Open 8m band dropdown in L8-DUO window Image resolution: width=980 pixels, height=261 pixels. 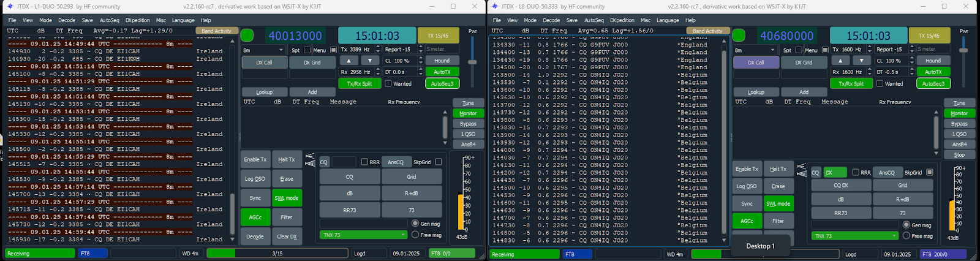click(x=755, y=50)
